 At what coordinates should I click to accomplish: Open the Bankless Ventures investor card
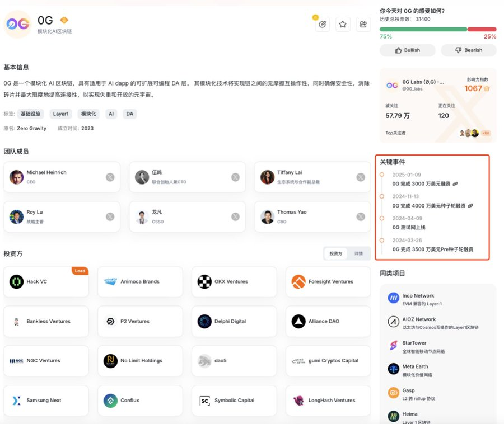pos(46,321)
